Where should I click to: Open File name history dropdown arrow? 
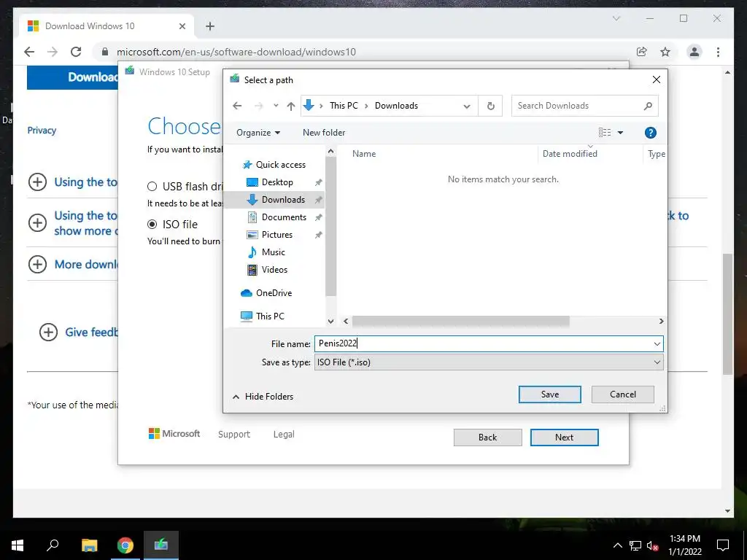(x=657, y=344)
